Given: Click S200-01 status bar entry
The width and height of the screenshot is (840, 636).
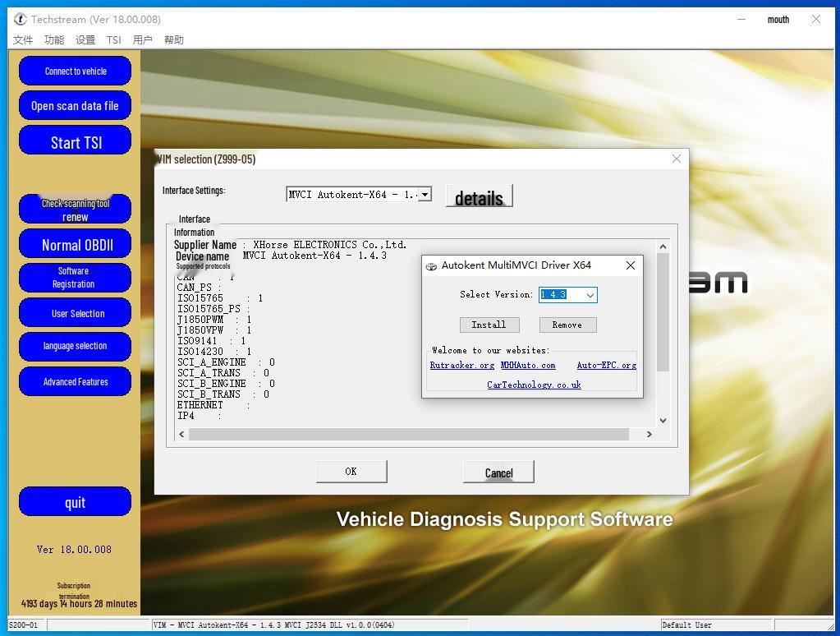Looking at the screenshot, I should click(23, 625).
